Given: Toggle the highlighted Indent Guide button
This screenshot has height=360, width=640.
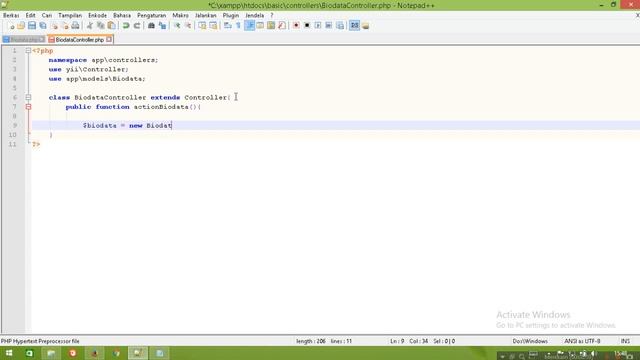Looking at the screenshot, I should 249,26.
